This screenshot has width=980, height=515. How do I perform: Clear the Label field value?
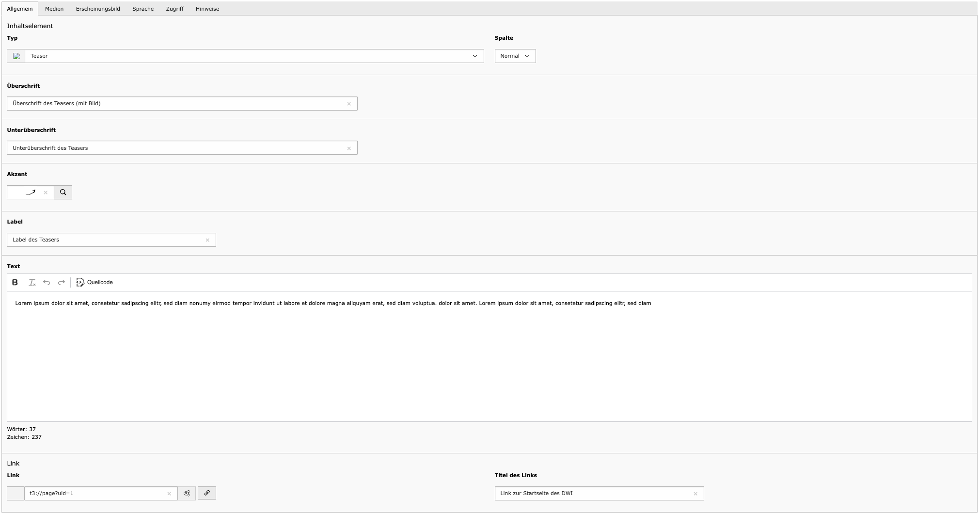207,240
